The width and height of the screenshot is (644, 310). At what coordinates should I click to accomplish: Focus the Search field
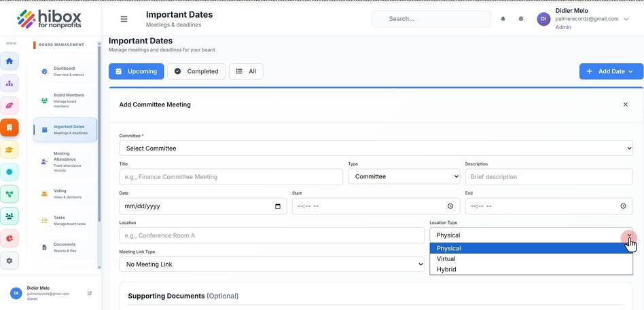[x=431, y=19]
